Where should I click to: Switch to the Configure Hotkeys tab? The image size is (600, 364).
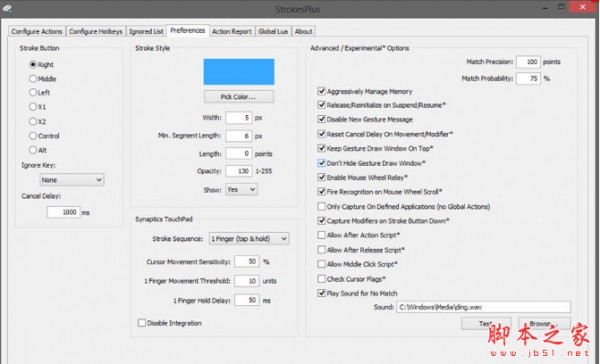[96, 31]
